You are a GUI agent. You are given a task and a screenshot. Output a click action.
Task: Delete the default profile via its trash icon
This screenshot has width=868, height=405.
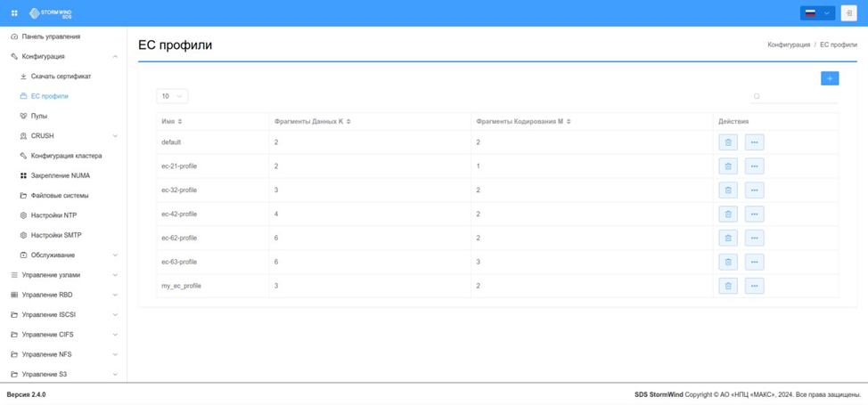(x=728, y=142)
